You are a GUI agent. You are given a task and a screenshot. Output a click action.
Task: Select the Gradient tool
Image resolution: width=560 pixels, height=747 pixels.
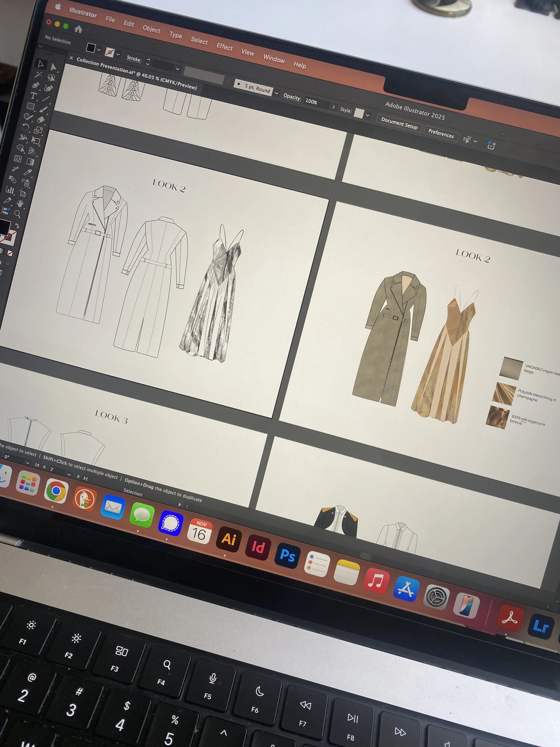(31, 162)
